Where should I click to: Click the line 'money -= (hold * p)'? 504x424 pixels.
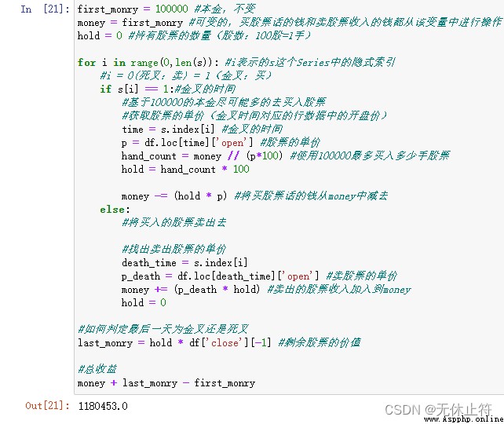tap(174, 196)
